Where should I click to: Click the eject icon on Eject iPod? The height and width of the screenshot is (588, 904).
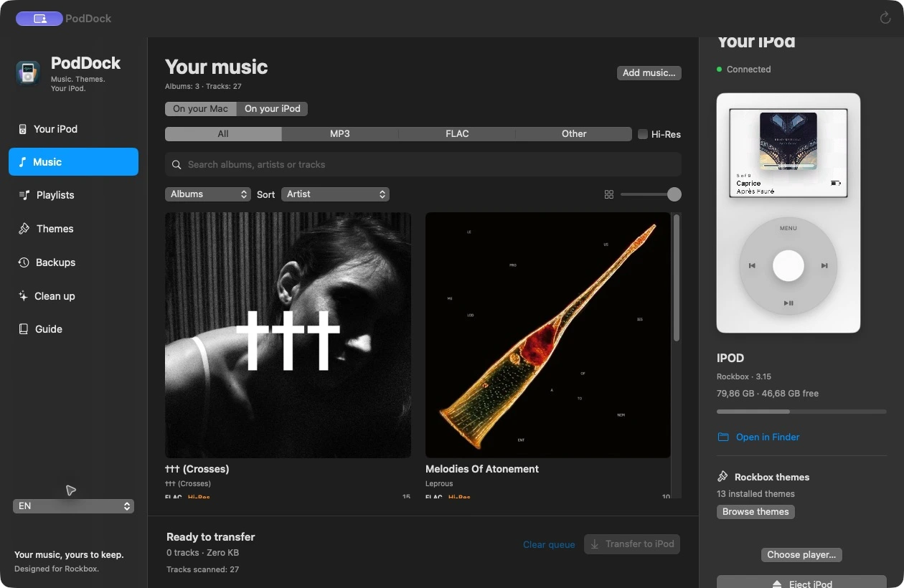(x=777, y=584)
